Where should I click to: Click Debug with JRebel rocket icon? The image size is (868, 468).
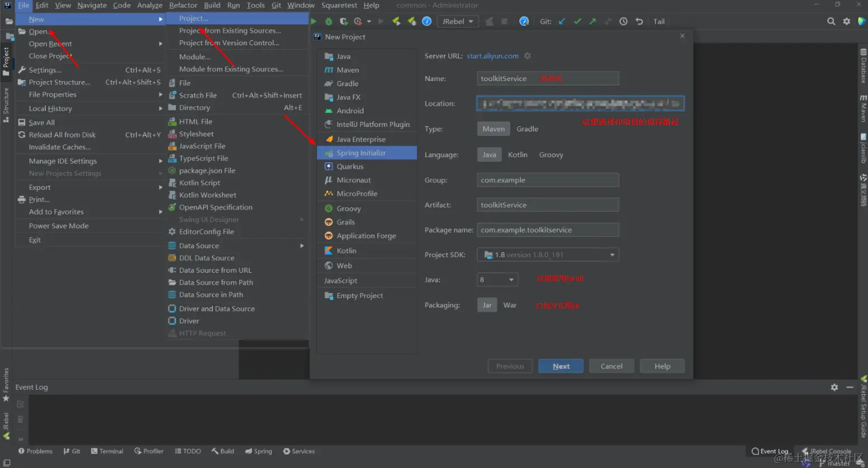pos(412,21)
